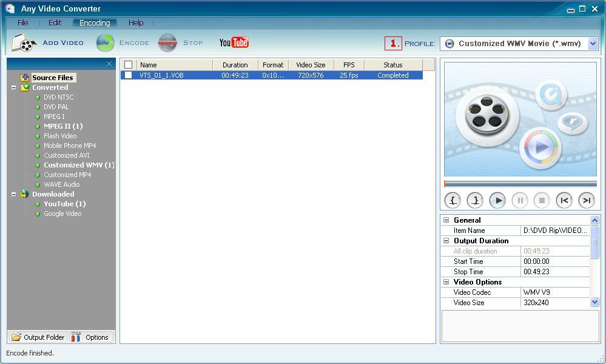Click the Add Video film reel icon

pyautogui.click(x=24, y=43)
